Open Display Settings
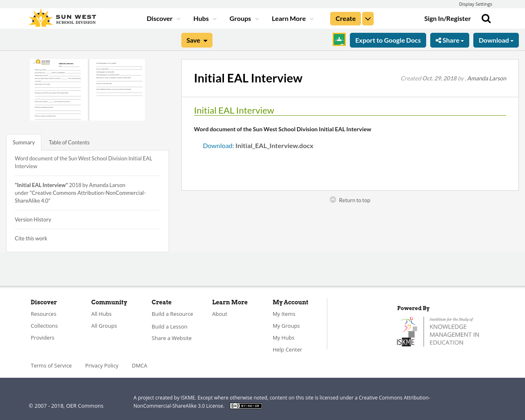Viewport: 525px width, 420px height. pos(475,3)
